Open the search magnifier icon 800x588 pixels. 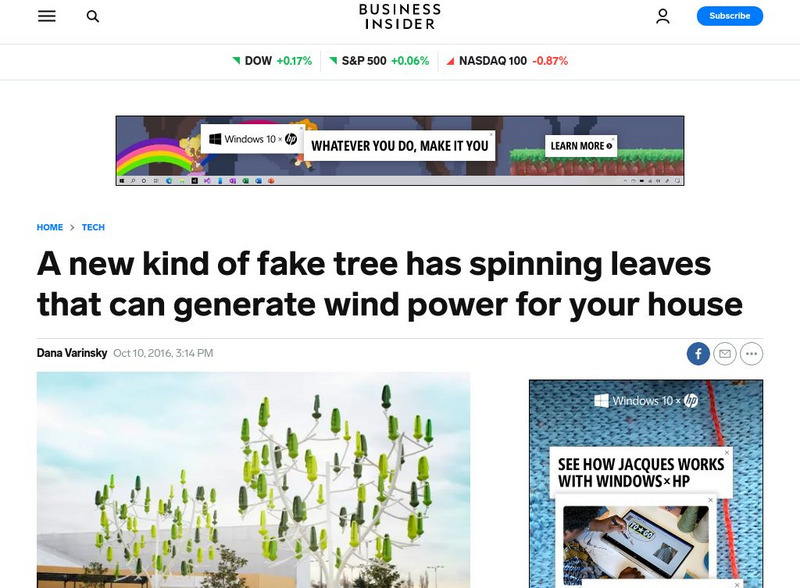tap(92, 16)
